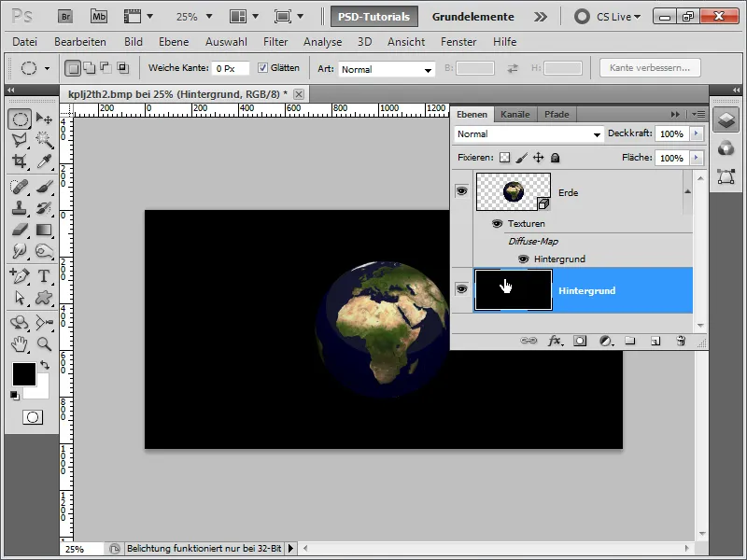Image resolution: width=747 pixels, height=560 pixels.
Task: Open the Fläche fill slider arrow
Action: 697,158
